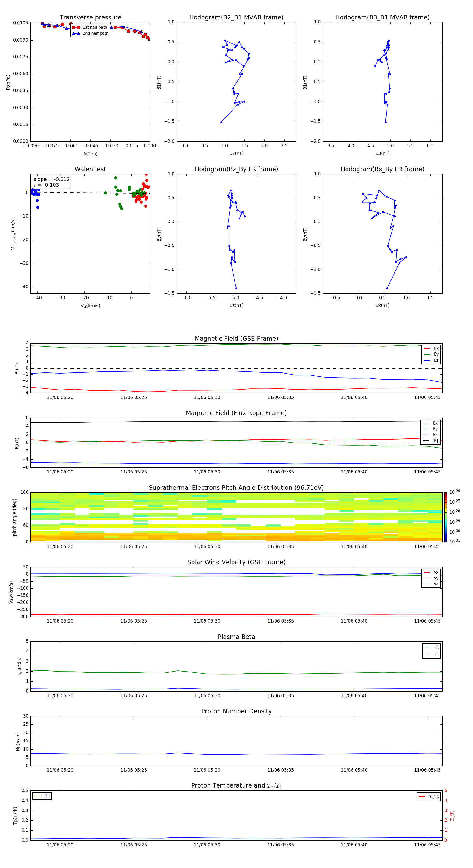Click the 'Tp' legend in proton temperature panel

pos(42,796)
